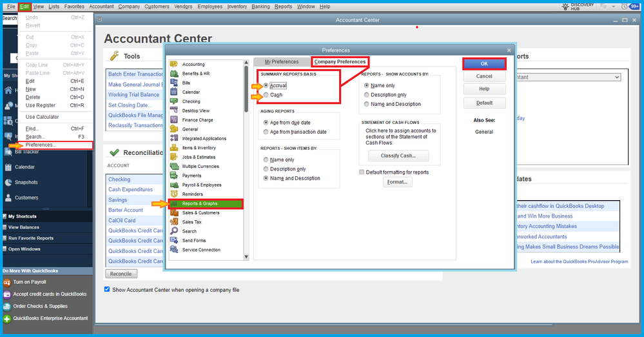644x337 pixels.
Task: Show items by Name only
Action: click(266, 159)
